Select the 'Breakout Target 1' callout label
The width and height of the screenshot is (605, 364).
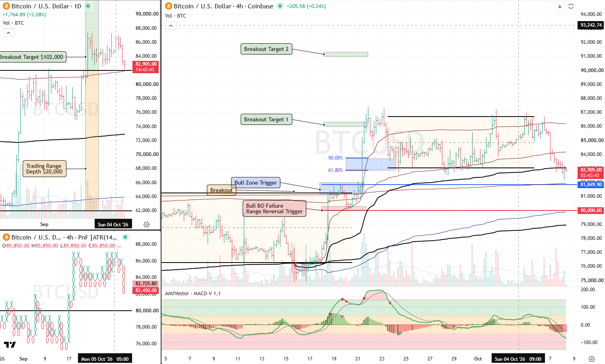pyautogui.click(x=267, y=119)
